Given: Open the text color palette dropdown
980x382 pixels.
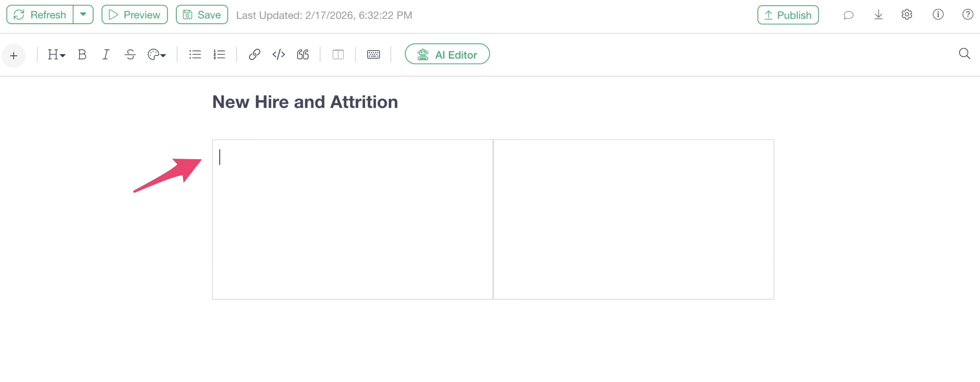Looking at the screenshot, I should pyautogui.click(x=156, y=55).
